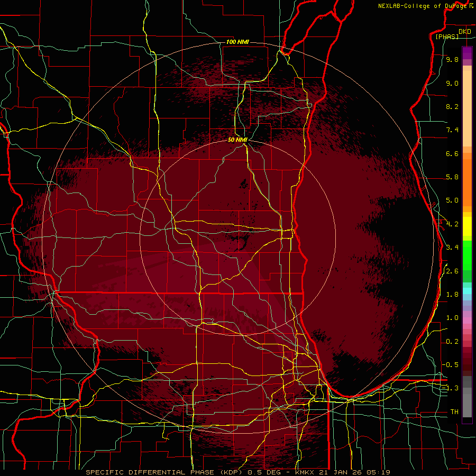Click the 3.4 scale value
This screenshot has width=476, height=476.
coord(452,248)
